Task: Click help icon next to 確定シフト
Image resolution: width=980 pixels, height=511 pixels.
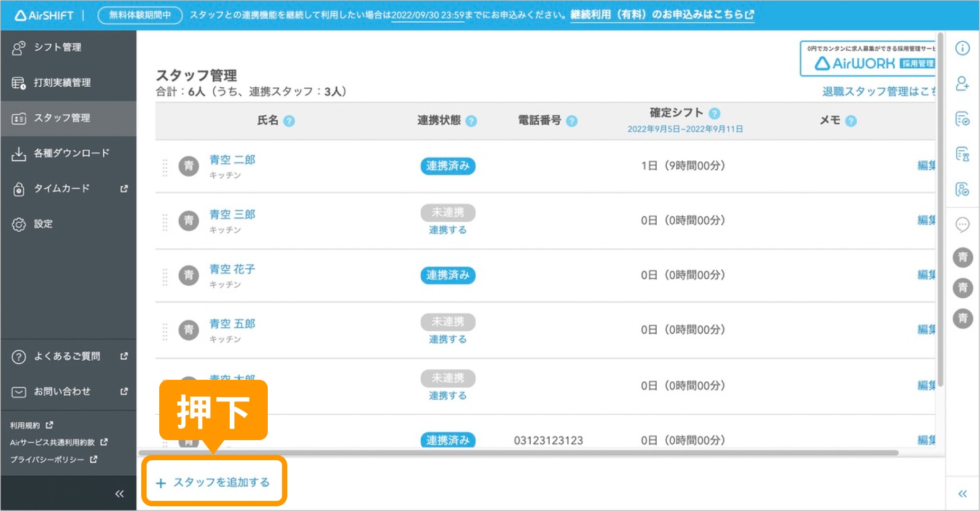Action: click(x=714, y=113)
